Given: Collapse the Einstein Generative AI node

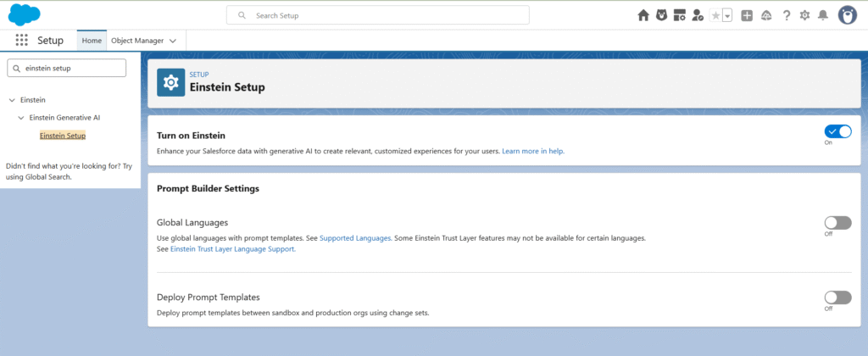Looking at the screenshot, I should (x=21, y=118).
